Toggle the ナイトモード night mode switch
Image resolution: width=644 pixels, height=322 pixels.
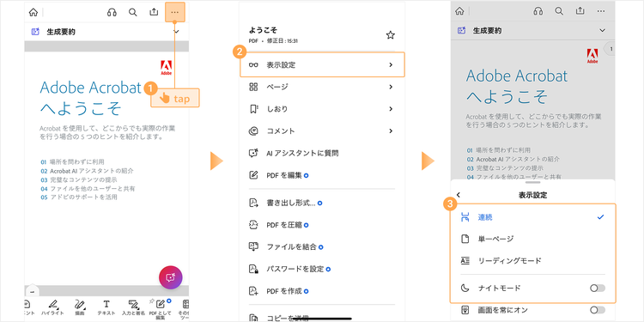tap(597, 289)
